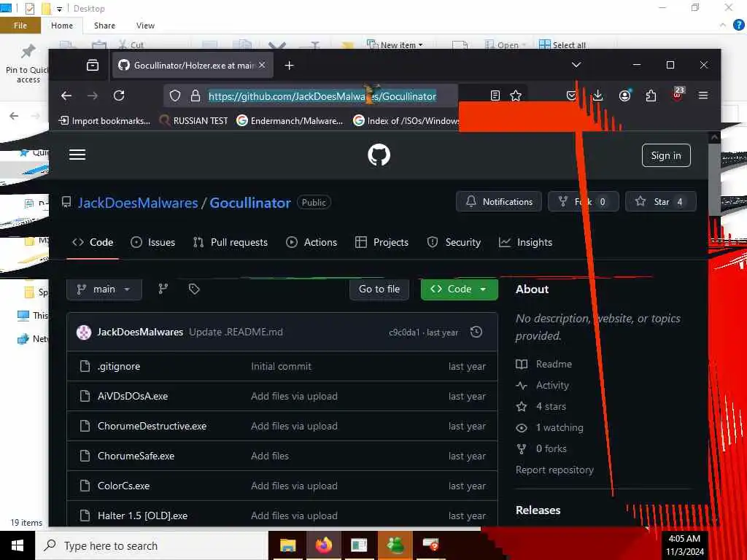Switch to the Actions tab
This screenshot has height=560, width=747.
311,242
